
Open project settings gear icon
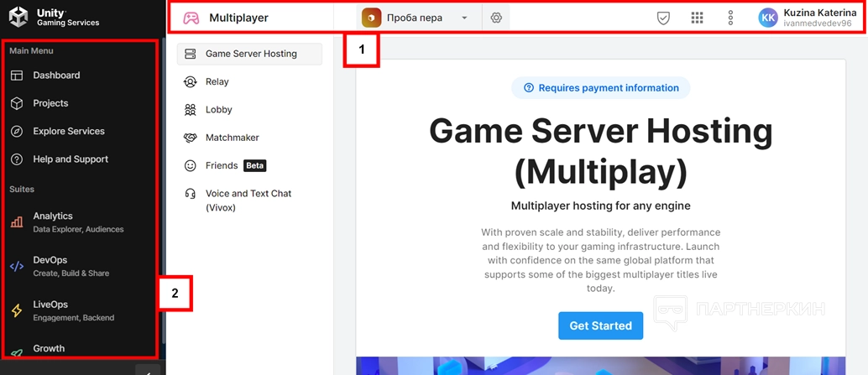tap(496, 18)
